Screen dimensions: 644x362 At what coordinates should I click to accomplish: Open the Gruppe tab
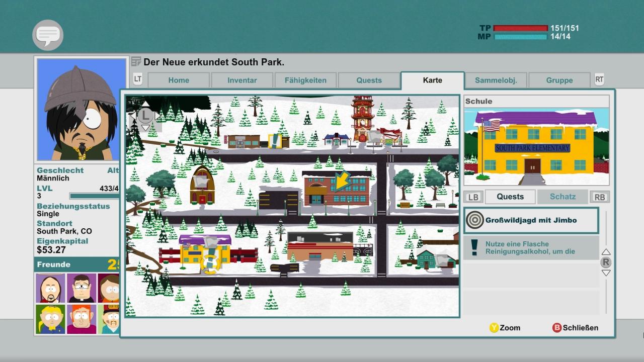(559, 80)
